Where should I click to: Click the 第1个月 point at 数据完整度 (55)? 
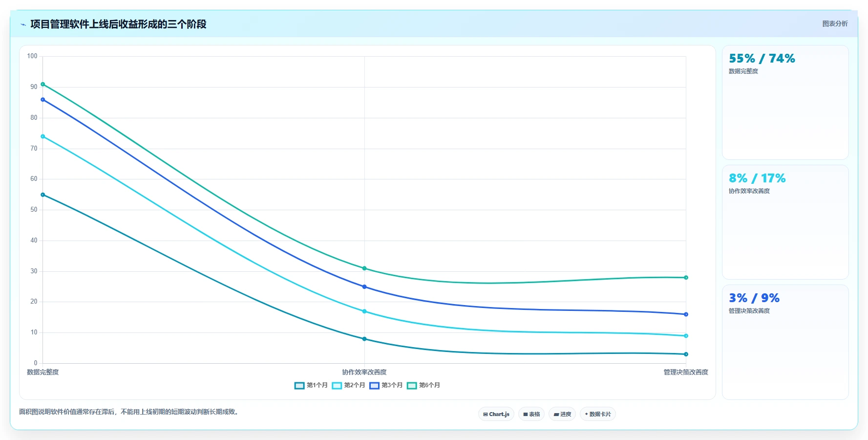point(43,195)
